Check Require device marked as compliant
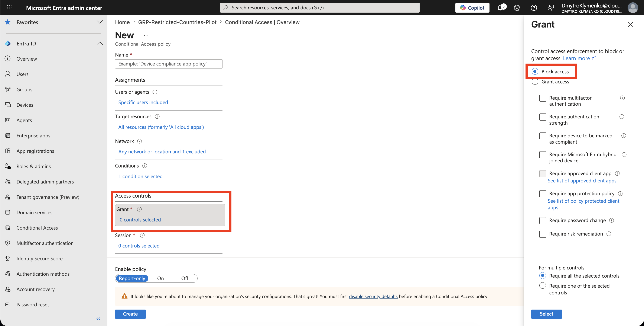 (x=543, y=136)
